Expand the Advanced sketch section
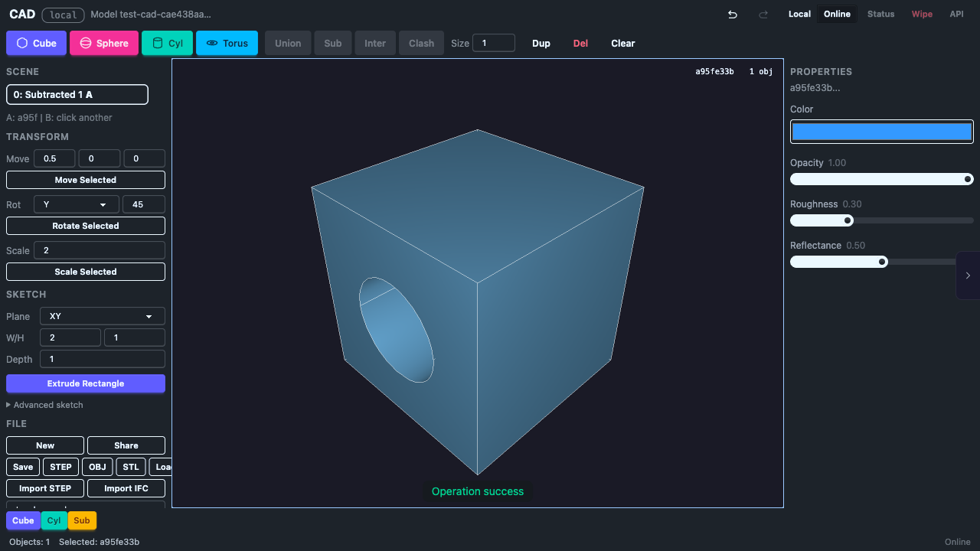 click(43, 405)
